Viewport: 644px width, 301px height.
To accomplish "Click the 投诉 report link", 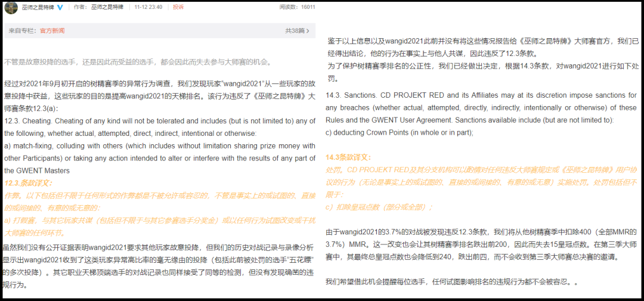I will click(x=178, y=7).
